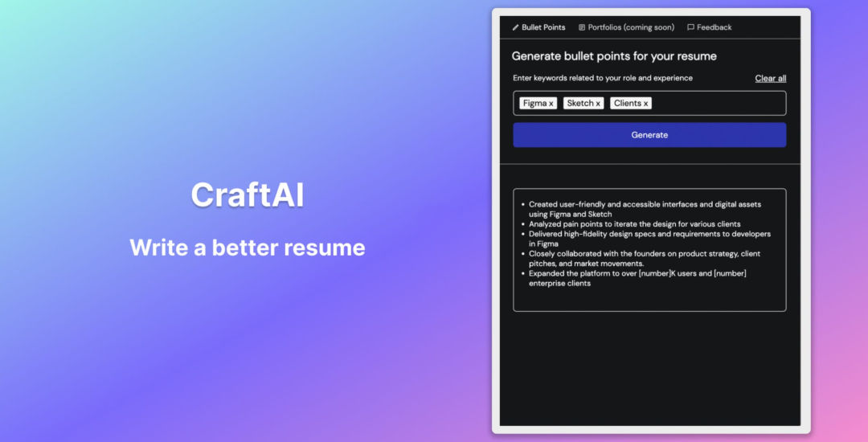The height and width of the screenshot is (442, 868).
Task: Click the 'Write a better resume' tagline
Action: pyautogui.click(x=248, y=248)
